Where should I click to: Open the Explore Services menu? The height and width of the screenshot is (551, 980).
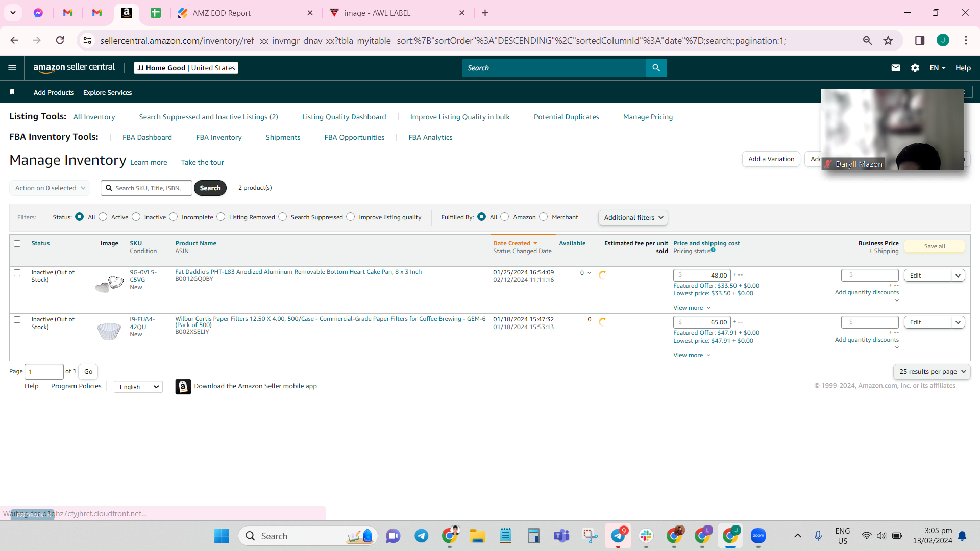tap(107, 92)
